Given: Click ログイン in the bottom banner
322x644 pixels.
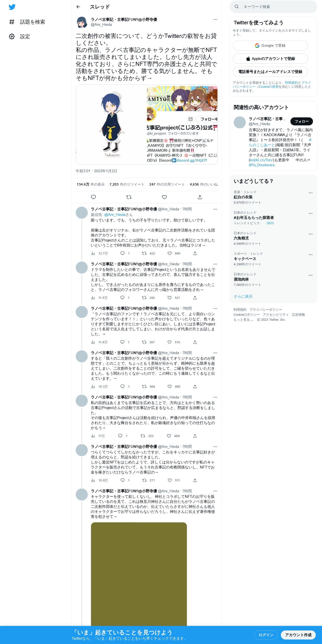Looking at the screenshot, I should (266, 635).
